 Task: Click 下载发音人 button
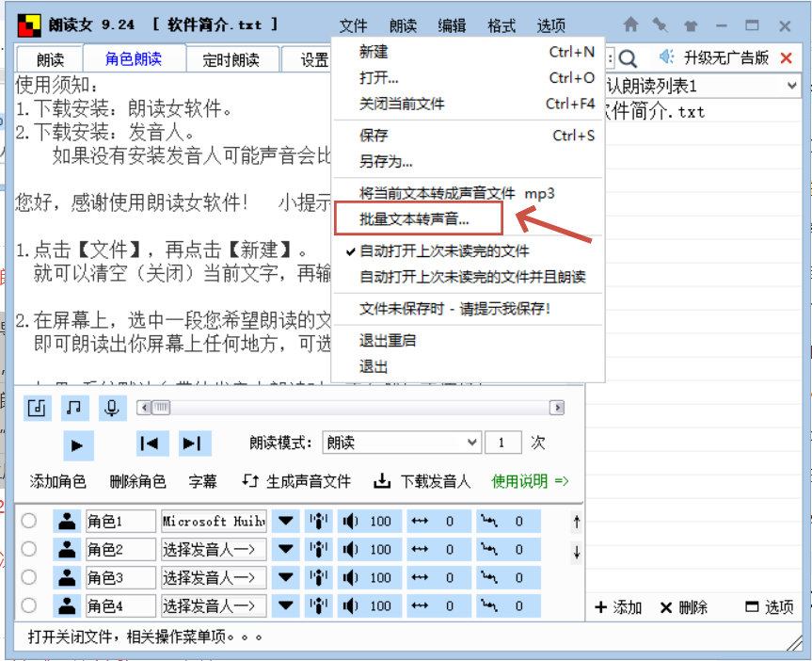pos(422,481)
